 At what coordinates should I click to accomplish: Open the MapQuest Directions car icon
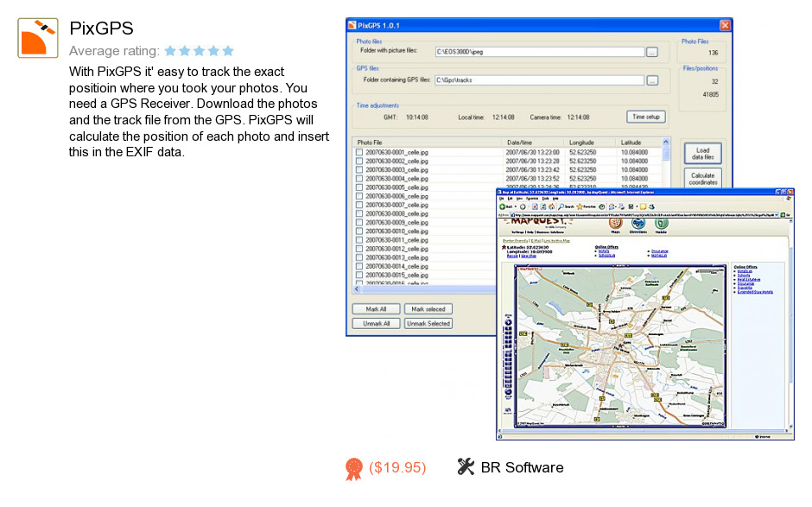(638, 223)
